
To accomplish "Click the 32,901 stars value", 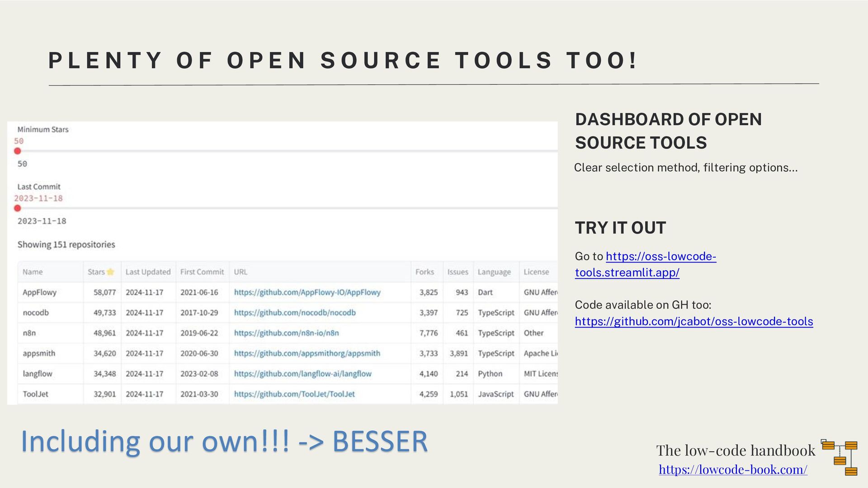I will pos(104,394).
